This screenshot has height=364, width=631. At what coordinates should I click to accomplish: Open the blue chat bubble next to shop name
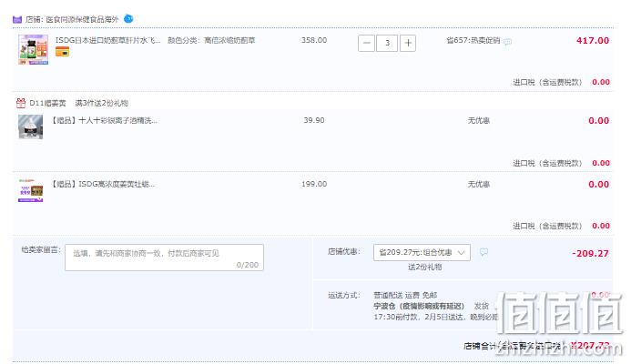coord(128,18)
